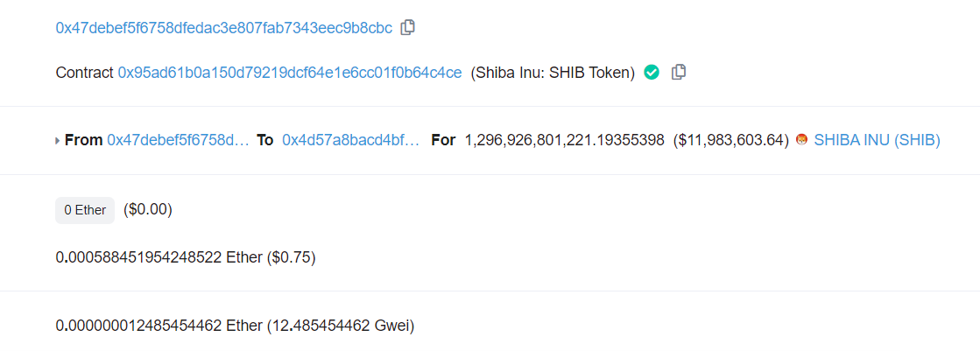Click the 0 Ether value badge
Image resolution: width=980 pixels, height=351 pixels.
(x=85, y=210)
